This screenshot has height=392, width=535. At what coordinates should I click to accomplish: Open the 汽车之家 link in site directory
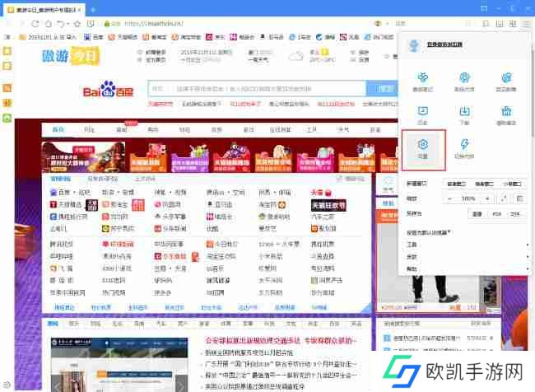tap(323, 217)
